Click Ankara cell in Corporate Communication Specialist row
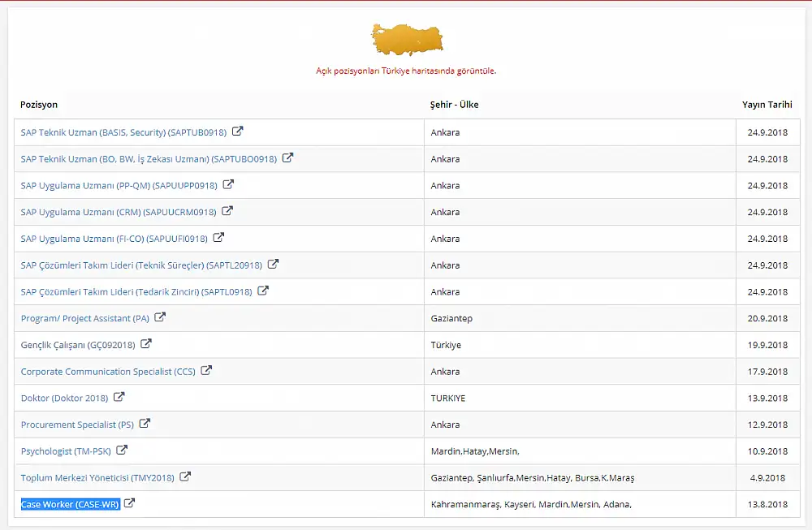Screen dimensions: 812x530 (x=580, y=372)
